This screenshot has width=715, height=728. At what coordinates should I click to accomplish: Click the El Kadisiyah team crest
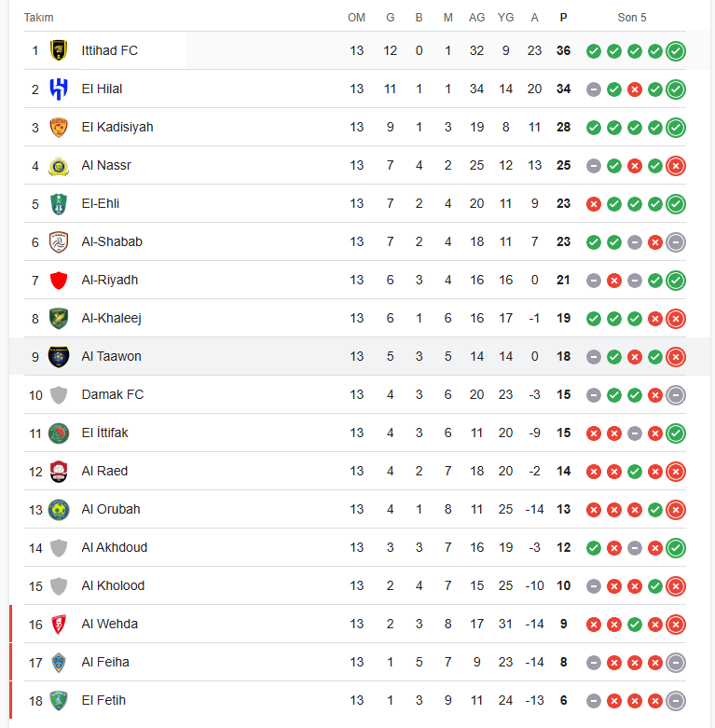(x=59, y=127)
